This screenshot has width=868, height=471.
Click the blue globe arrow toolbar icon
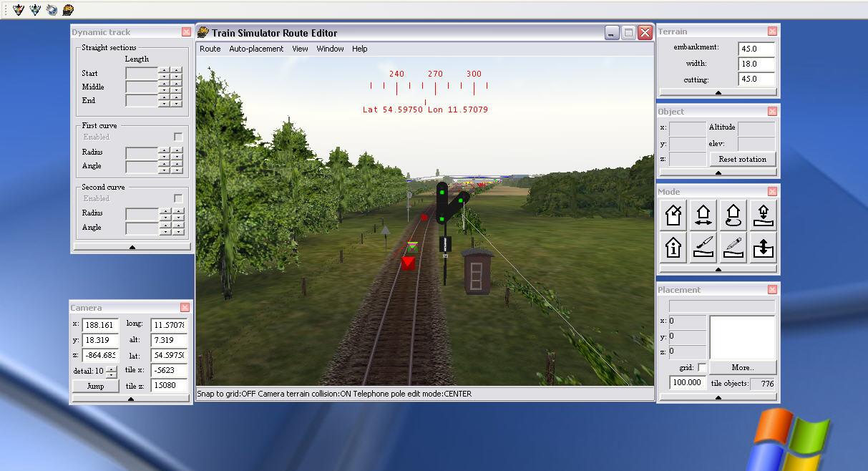pos(52,9)
